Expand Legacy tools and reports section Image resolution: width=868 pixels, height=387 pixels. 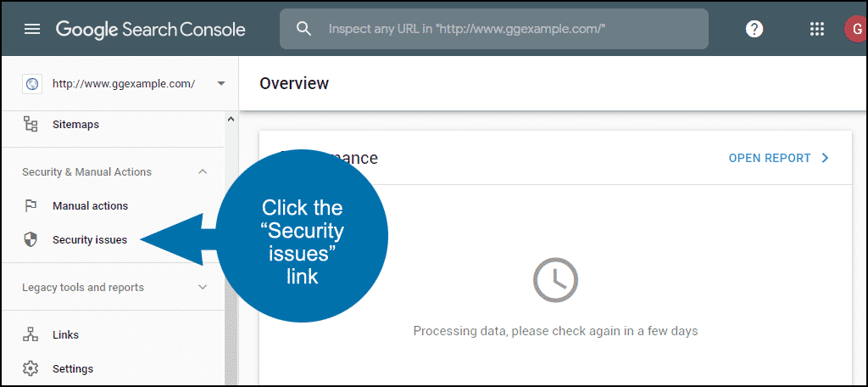pos(203,287)
